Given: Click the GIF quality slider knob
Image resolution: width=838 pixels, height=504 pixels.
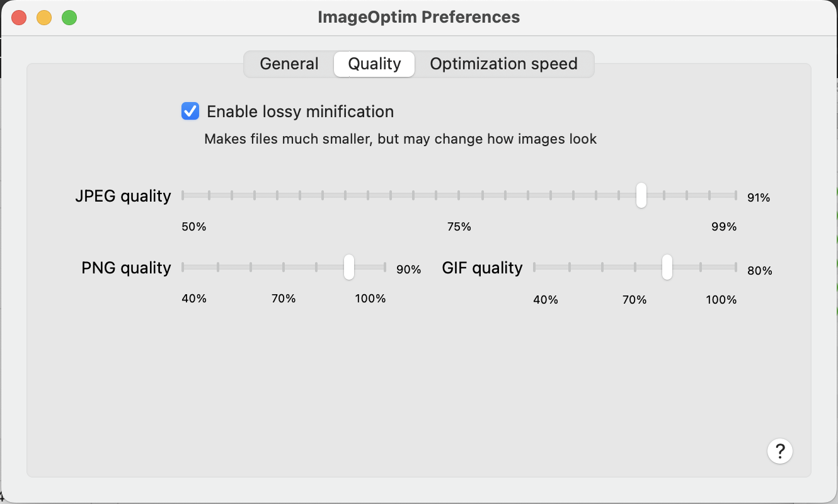Looking at the screenshot, I should 667,267.
